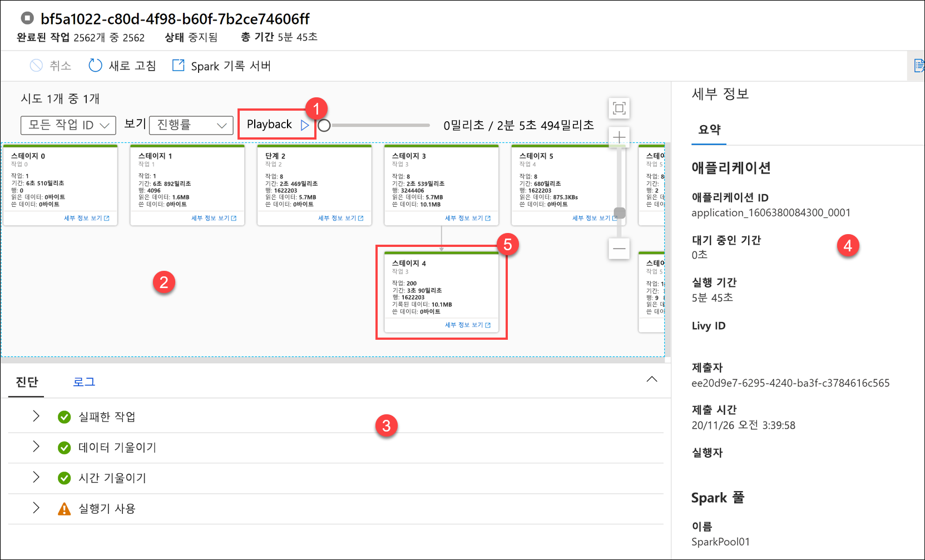Image resolution: width=925 pixels, height=560 pixels.
Task: Click the Cancel (취소) button
Action: pyautogui.click(x=51, y=66)
